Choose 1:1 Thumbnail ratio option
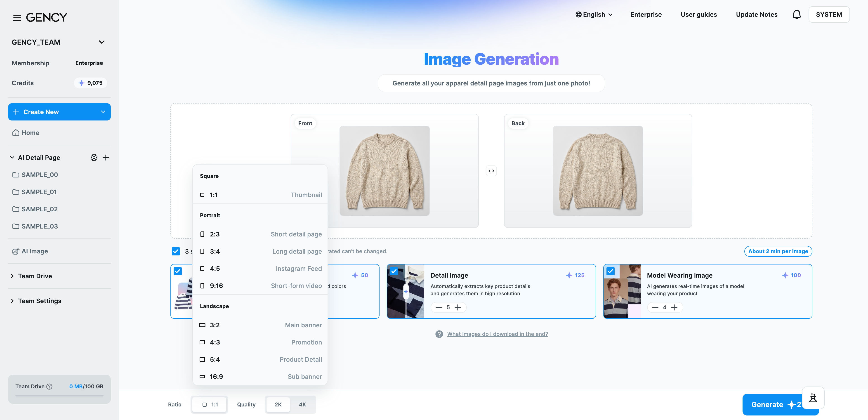The image size is (868, 420). 260,195
